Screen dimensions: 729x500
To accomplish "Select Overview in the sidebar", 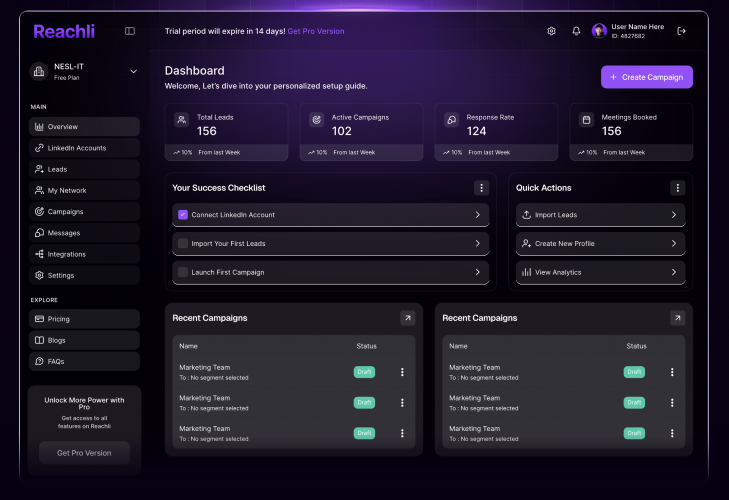I will coord(84,127).
